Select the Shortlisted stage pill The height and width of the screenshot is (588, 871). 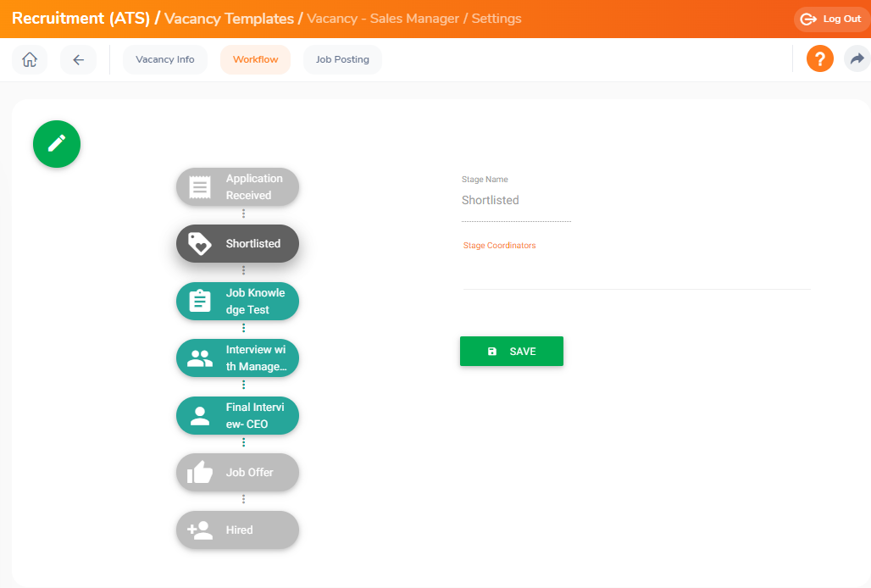coord(238,244)
